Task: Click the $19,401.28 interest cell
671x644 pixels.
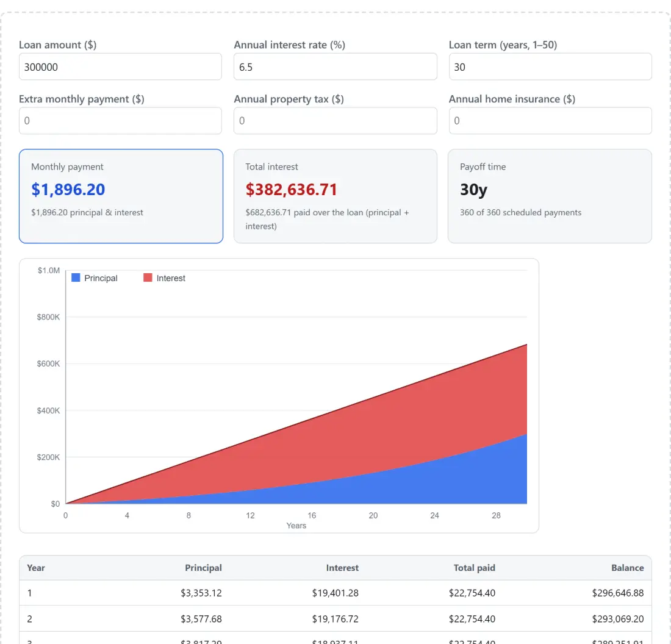Action: [x=335, y=593]
